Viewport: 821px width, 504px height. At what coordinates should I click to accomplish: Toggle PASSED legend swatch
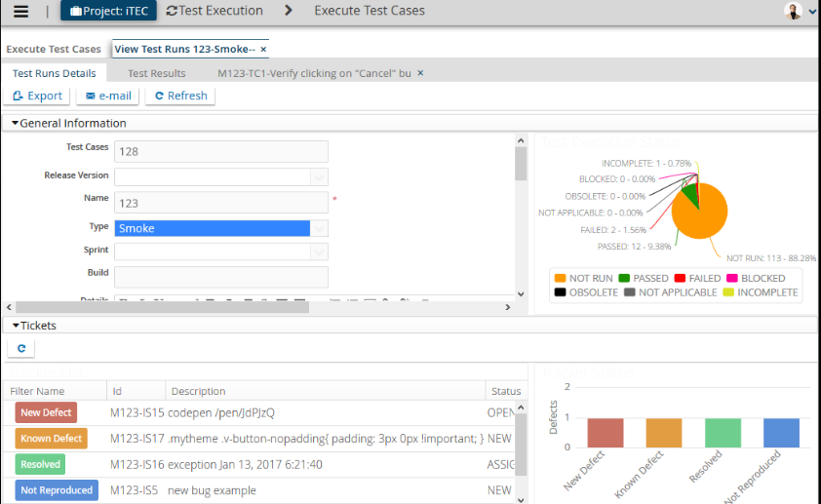click(624, 278)
